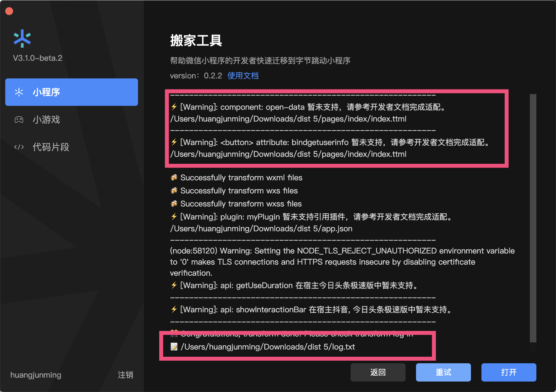Image resolution: width=556 pixels, height=392 pixels.
Task: Click the bindgetuserinfo attribute warning text
Action: tap(336, 142)
